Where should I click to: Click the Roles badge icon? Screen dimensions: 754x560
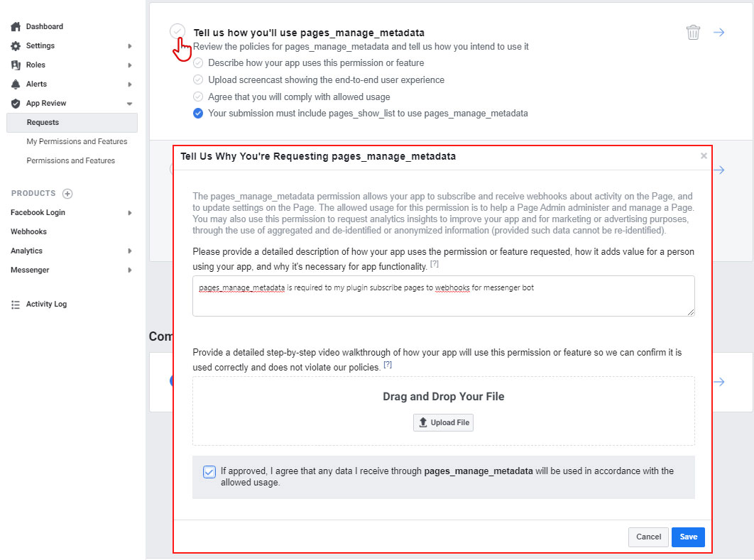click(16, 65)
